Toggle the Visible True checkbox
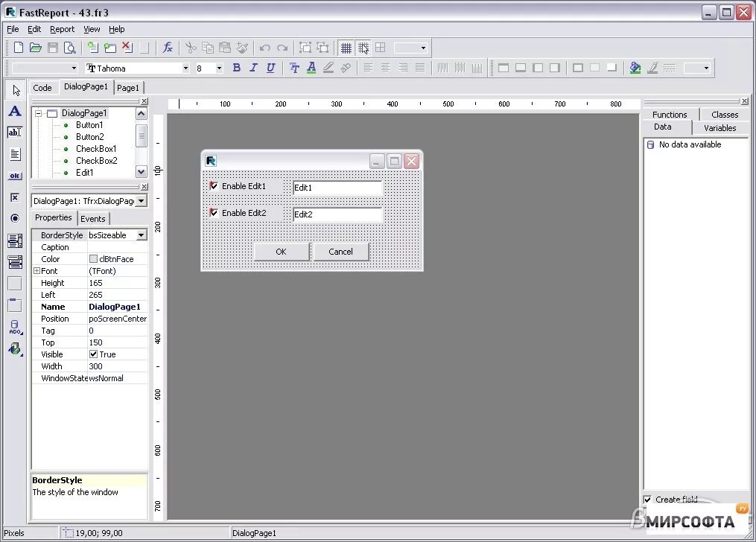Viewport: 756px width, 542px height. coord(94,354)
